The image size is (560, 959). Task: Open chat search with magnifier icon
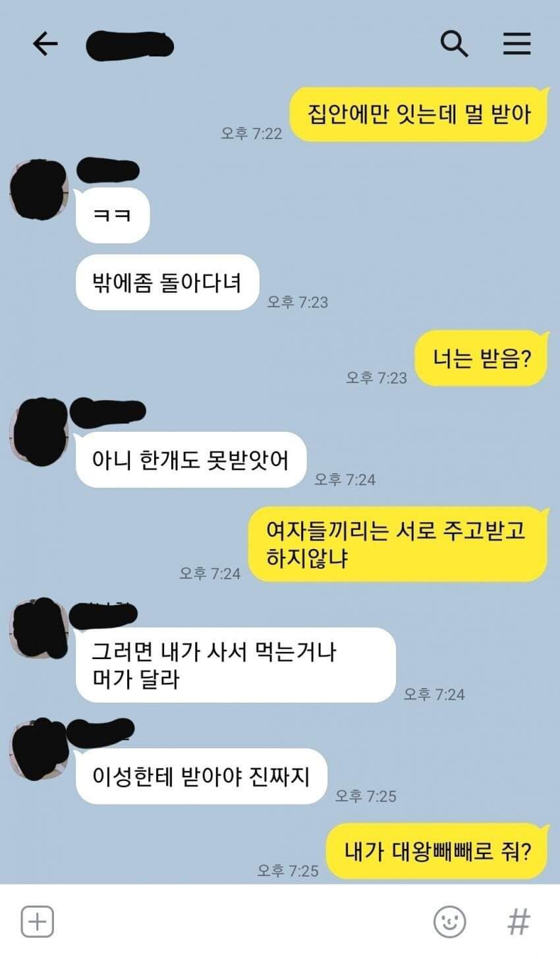click(x=454, y=44)
